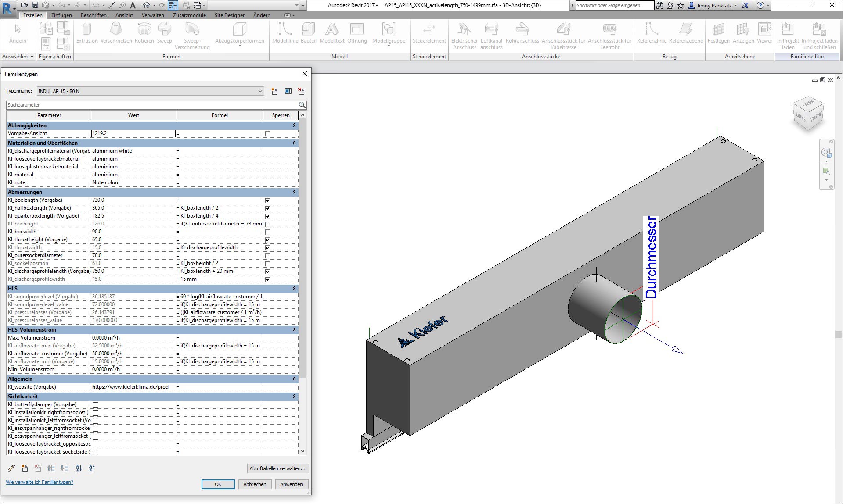Viewport: 843px width, 504px height.
Task: Click the ViewCube in the 3D view
Action: click(x=808, y=114)
